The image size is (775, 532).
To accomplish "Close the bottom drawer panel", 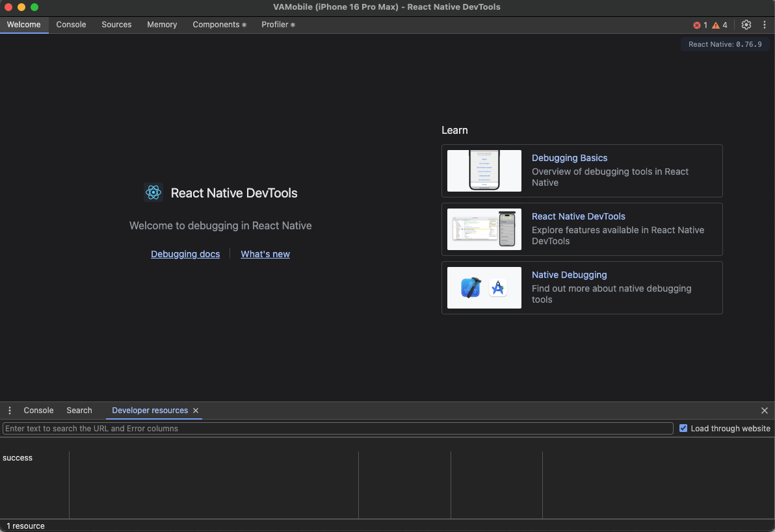I will click(765, 411).
